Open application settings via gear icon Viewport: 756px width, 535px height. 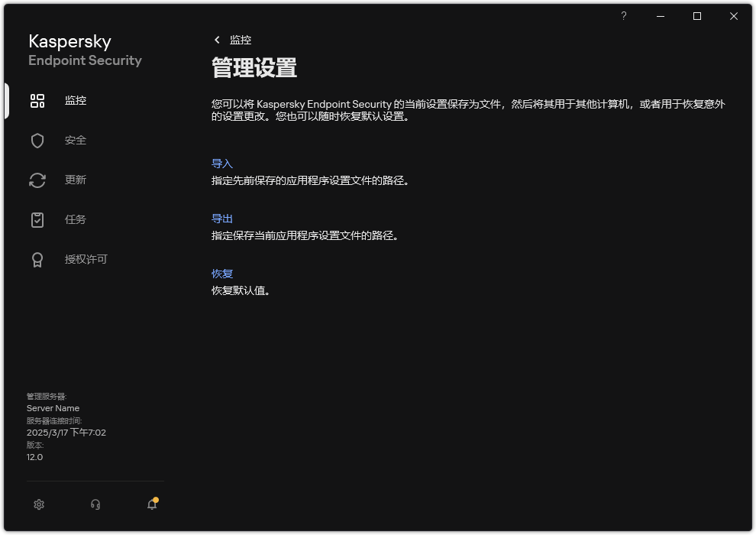point(38,504)
